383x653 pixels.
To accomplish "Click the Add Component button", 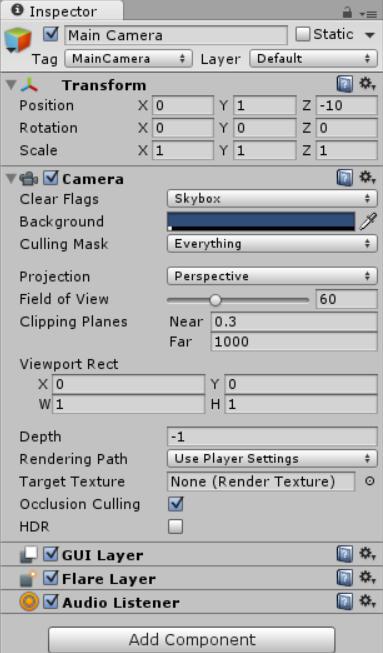I will click(192, 639).
